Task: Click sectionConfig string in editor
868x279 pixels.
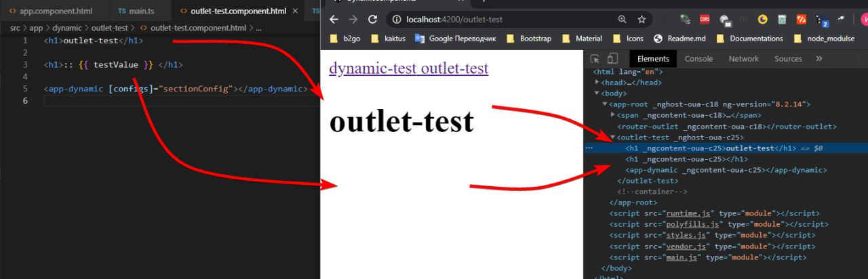Action: tap(195, 89)
